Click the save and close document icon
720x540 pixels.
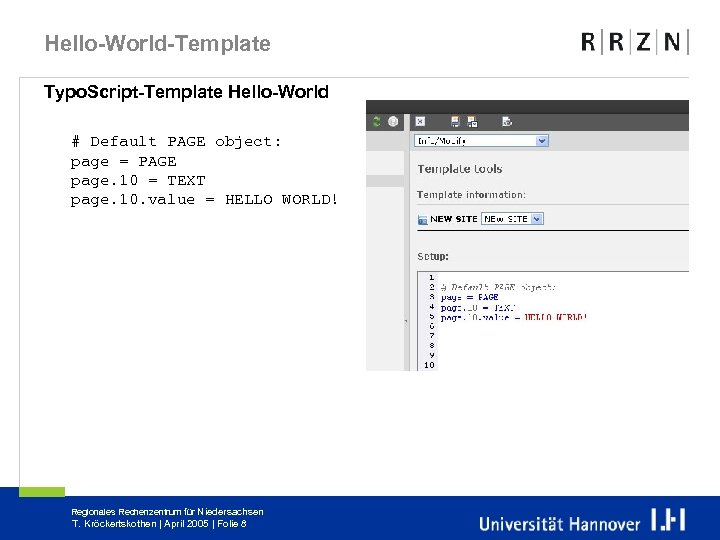(x=472, y=121)
